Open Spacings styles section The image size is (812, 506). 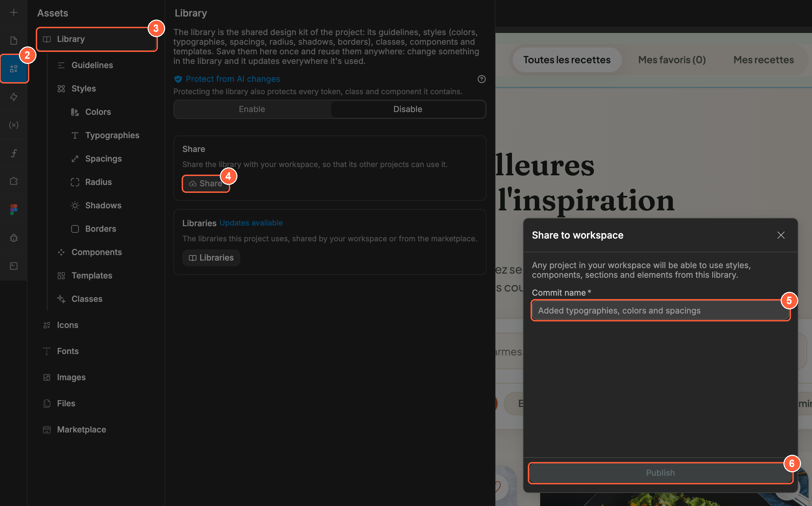point(103,159)
